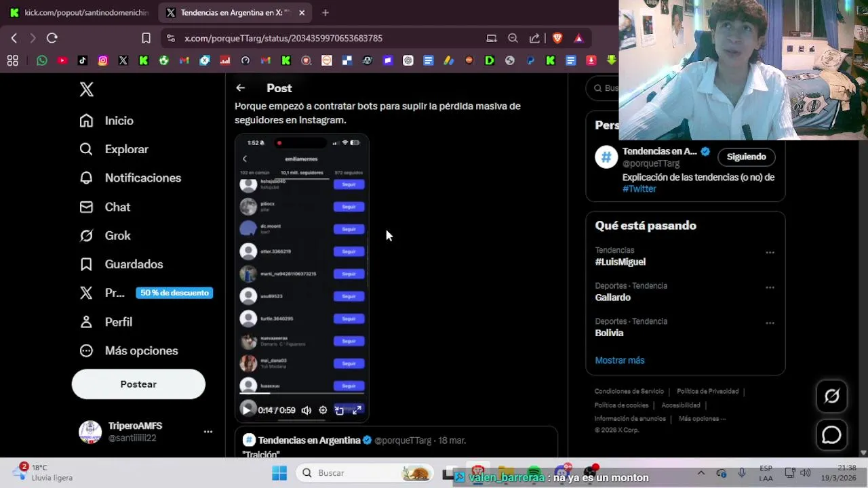Open site settings icon in address bar
868x488 pixels.
(x=170, y=39)
